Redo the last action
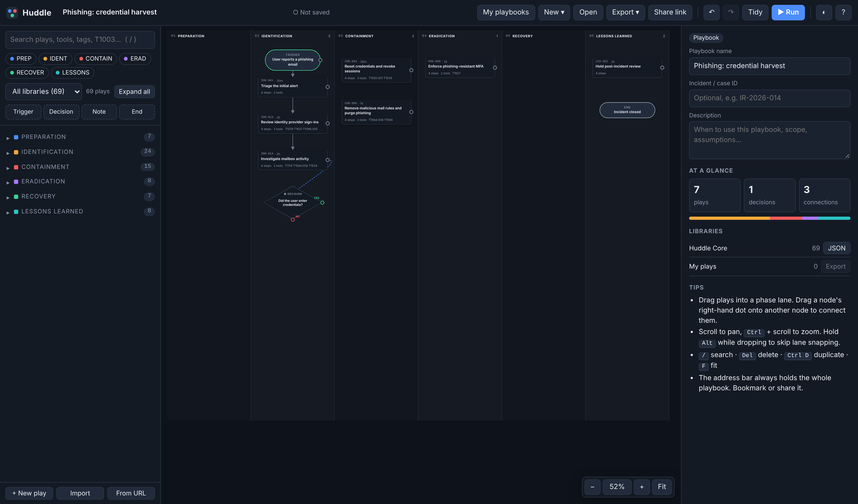Image resolution: width=858 pixels, height=504 pixels. coord(731,13)
